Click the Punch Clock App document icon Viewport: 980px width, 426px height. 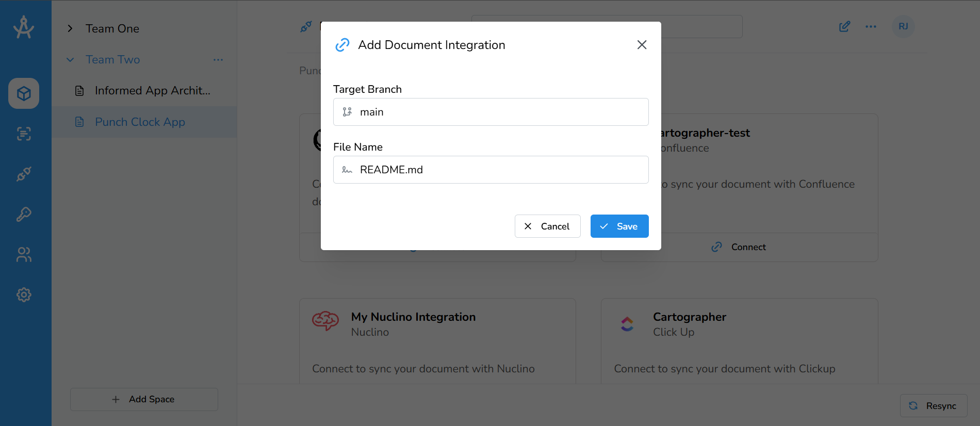click(79, 122)
